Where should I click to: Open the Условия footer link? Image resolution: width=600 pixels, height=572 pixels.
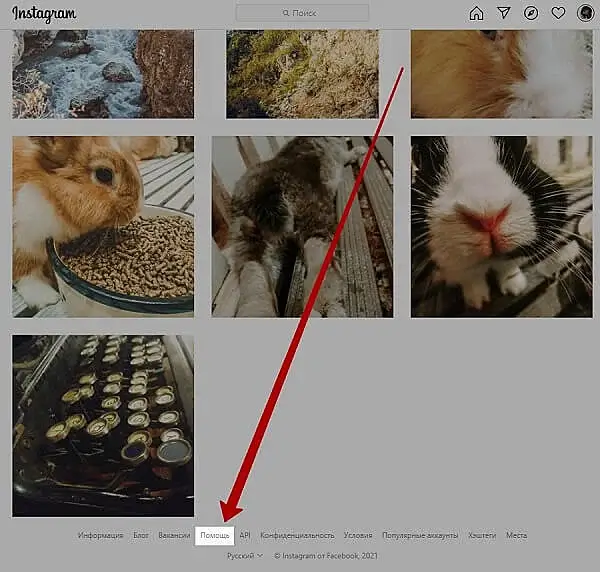358,536
